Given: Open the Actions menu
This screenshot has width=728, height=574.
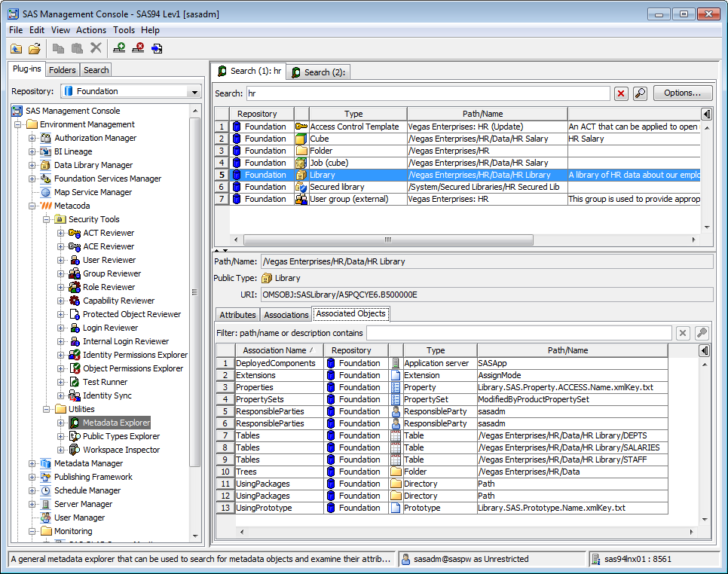Looking at the screenshot, I should point(91,30).
